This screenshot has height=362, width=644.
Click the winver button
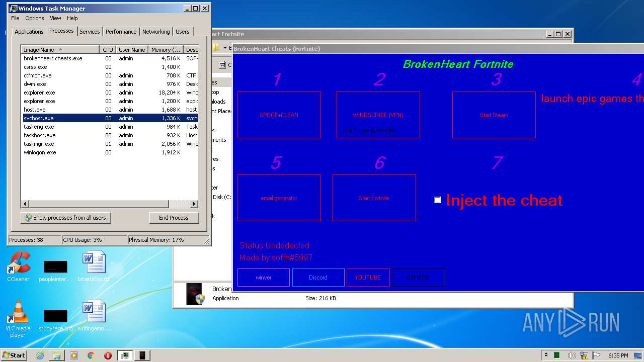tap(264, 278)
